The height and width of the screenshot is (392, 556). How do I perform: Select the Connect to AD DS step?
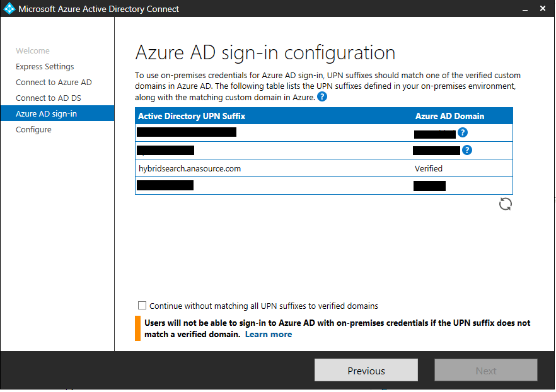click(x=48, y=98)
